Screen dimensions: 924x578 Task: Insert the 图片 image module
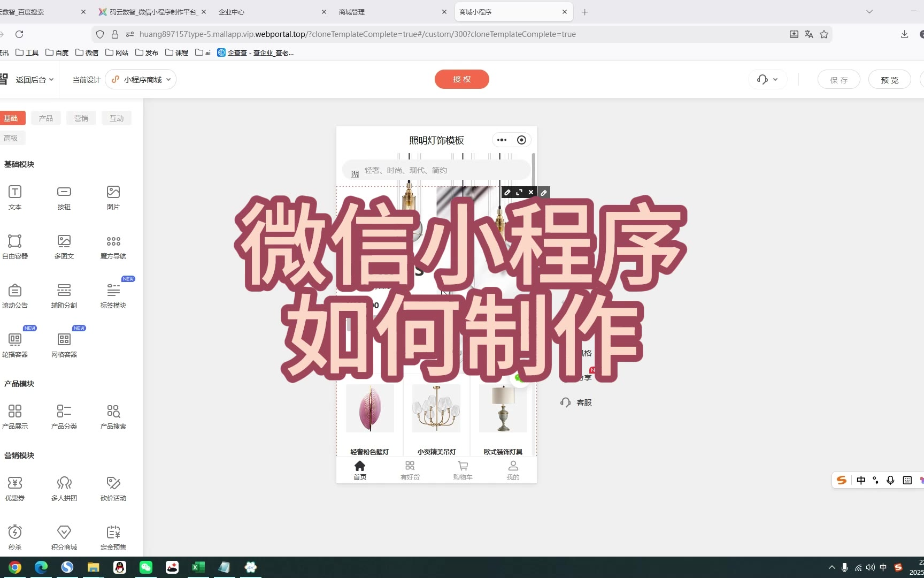click(x=113, y=197)
